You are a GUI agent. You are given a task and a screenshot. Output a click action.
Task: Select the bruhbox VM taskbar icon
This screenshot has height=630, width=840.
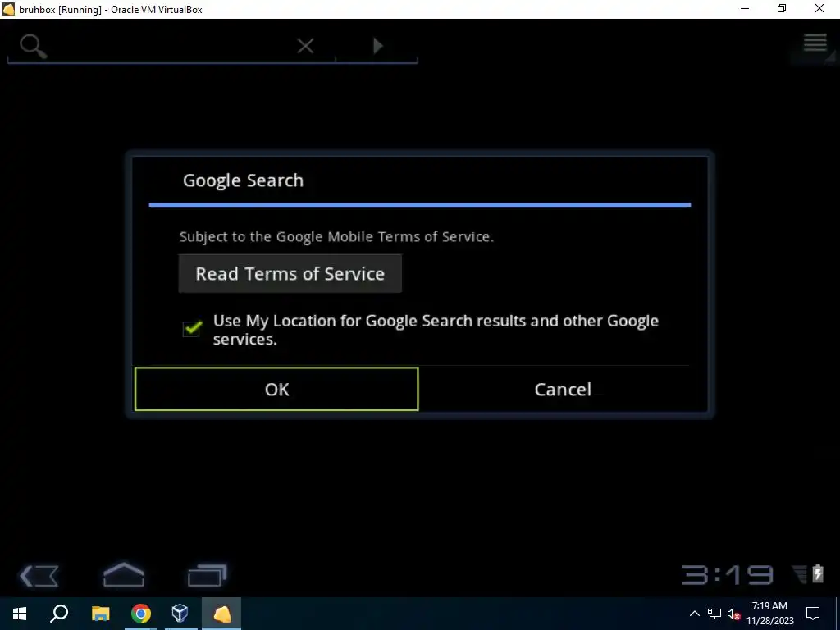coord(221,614)
